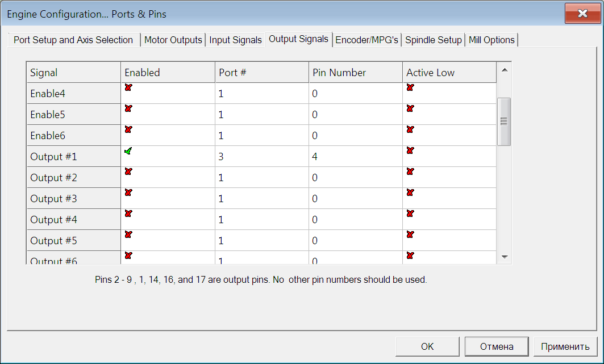
Task: Edit Port # cell for Output #2
Action: coord(261,178)
